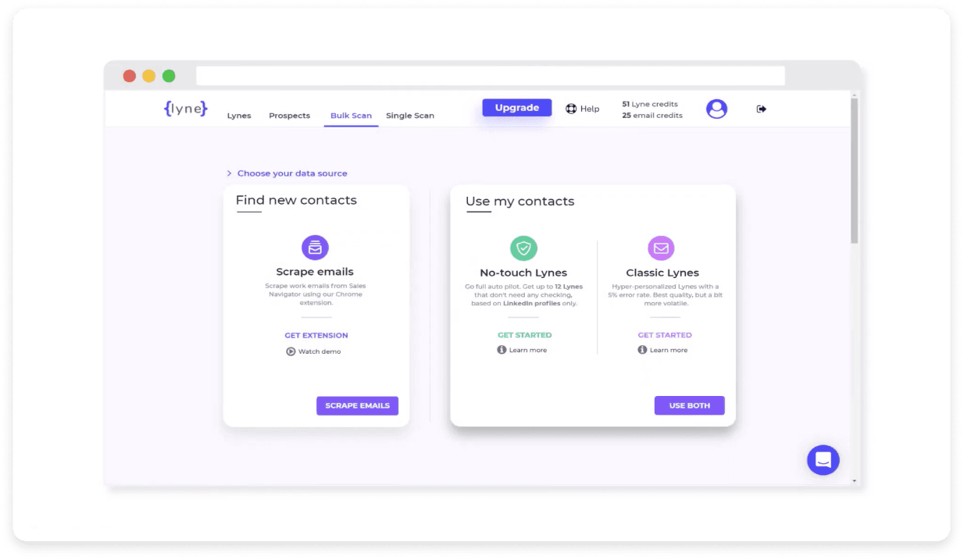Image resolution: width=964 pixels, height=560 pixels.
Task: Click the {lyne} logo
Action: point(185,109)
